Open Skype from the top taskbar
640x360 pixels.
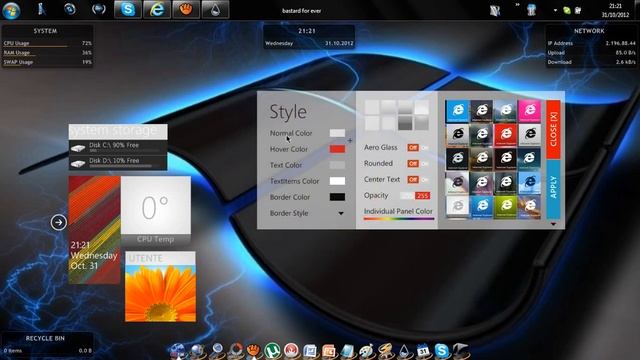pyautogui.click(x=128, y=9)
